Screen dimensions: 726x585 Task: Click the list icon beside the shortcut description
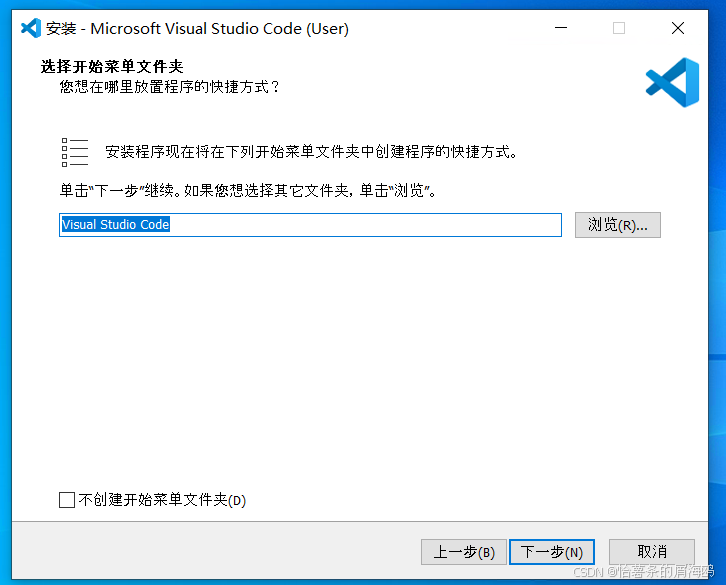pyautogui.click(x=75, y=152)
